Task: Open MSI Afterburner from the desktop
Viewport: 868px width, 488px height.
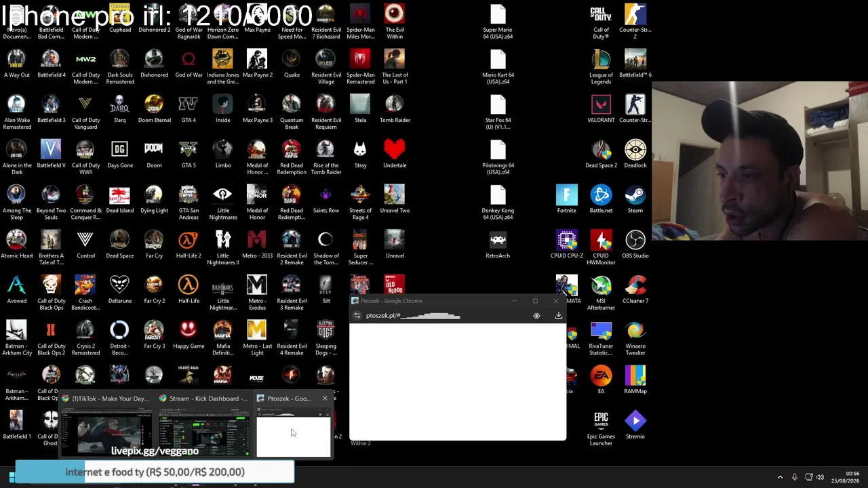Action: (x=601, y=292)
